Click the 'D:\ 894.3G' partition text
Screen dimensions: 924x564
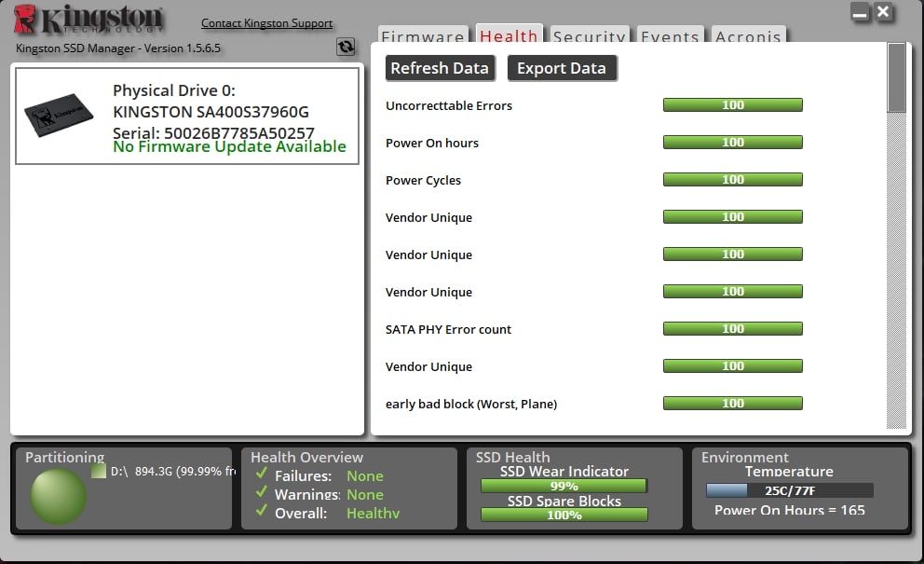point(172,472)
